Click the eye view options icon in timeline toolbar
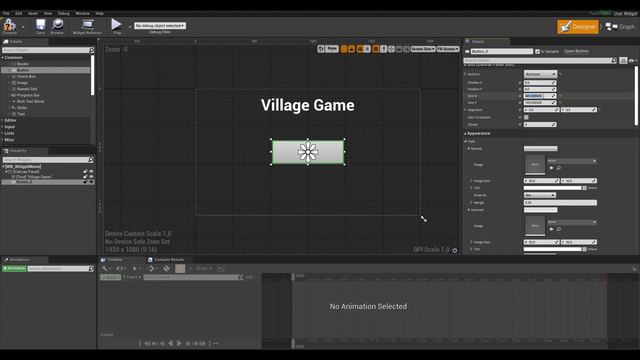The height and width of the screenshot is (360, 640). click(x=120, y=269)
